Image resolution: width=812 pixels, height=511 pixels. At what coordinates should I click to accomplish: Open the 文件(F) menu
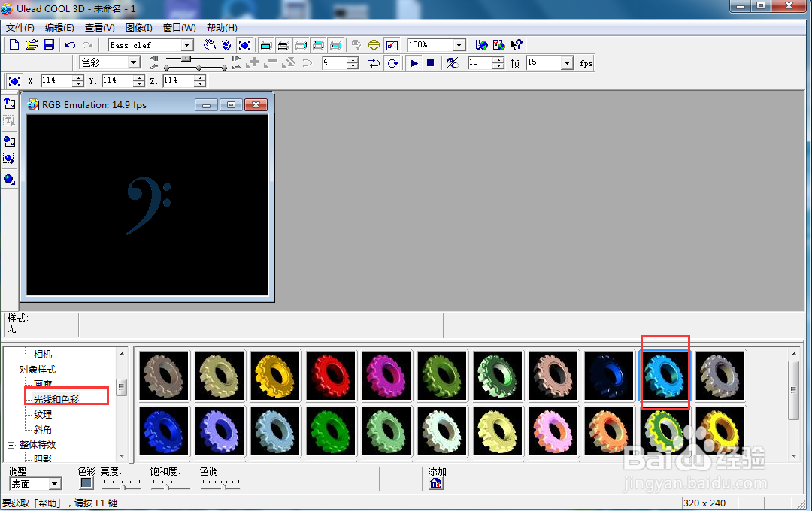click(20, 28)
